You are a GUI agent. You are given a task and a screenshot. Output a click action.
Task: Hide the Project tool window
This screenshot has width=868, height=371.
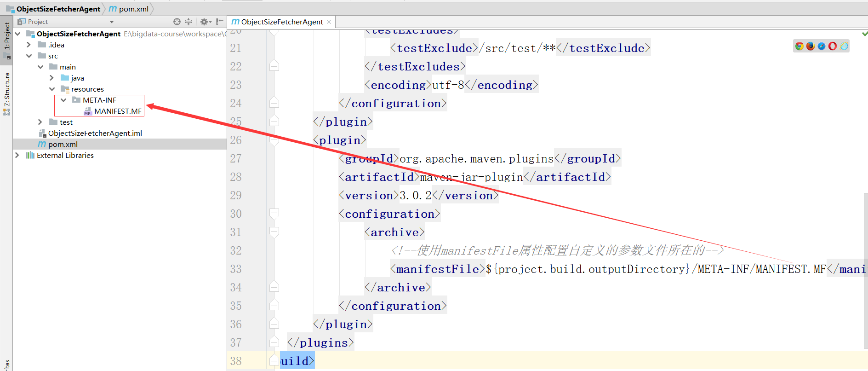[x=220, y=22]
